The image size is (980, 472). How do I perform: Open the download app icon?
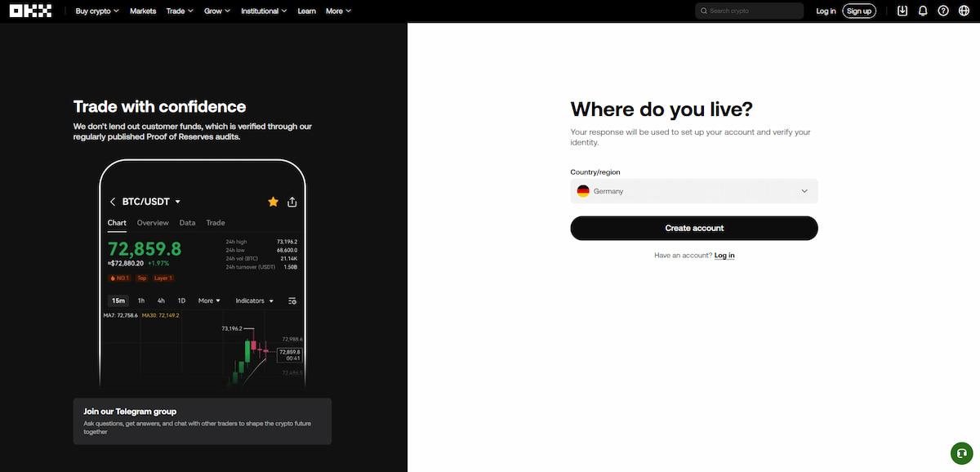902,11
